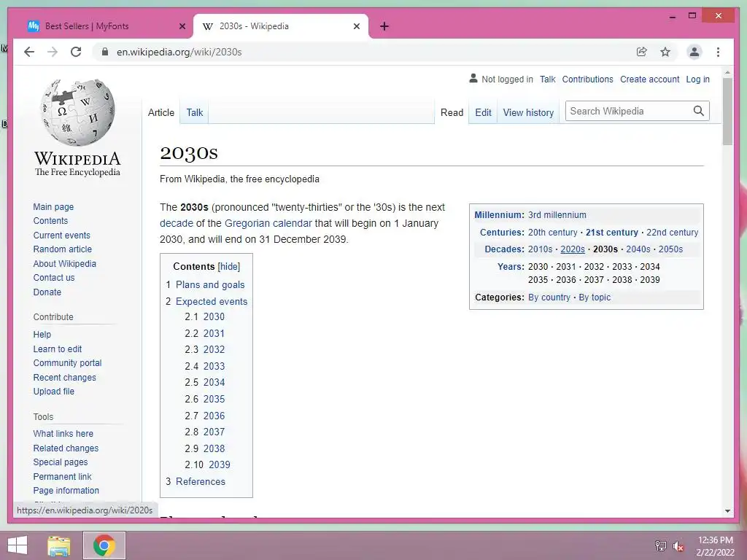
Task: Click the browser back arrow
Action: [x=29, y=52]
